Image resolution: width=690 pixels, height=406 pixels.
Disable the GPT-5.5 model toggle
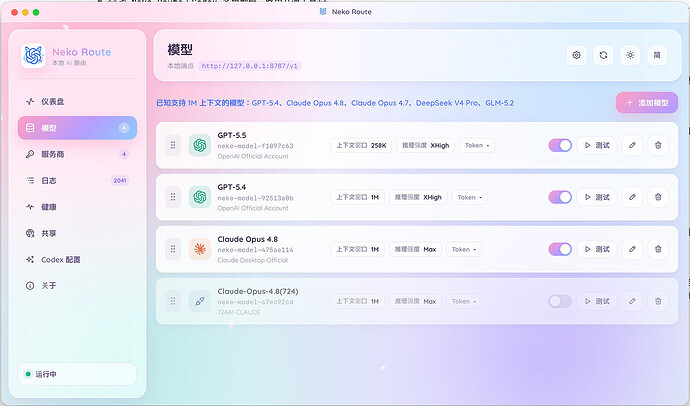[x=560, y=145]
